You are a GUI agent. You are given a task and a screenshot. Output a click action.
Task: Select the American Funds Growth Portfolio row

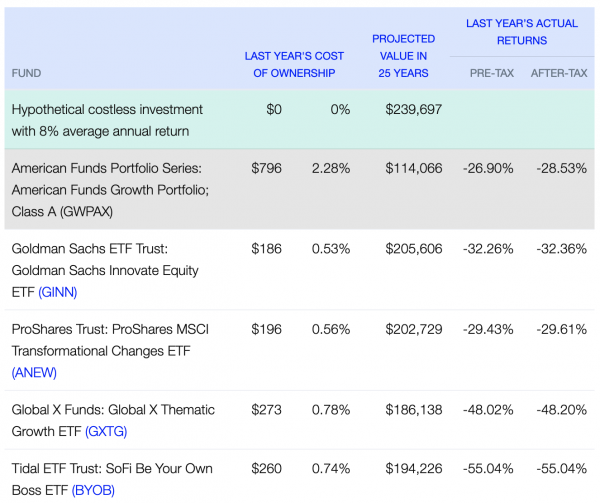point(300,189)
